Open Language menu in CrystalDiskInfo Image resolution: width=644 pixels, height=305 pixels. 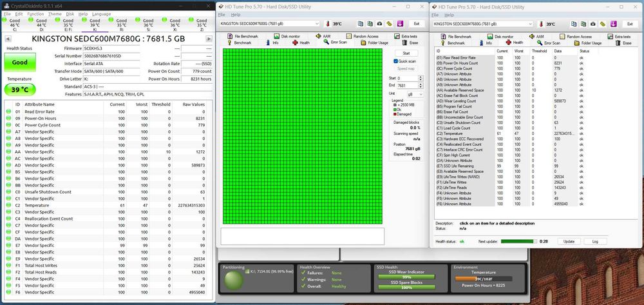101,14
